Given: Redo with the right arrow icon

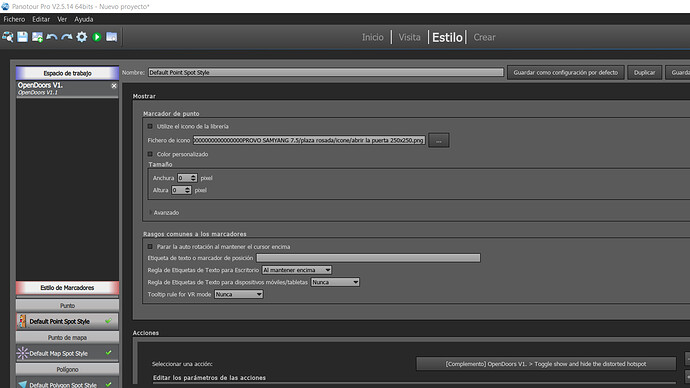Looking at the screenshot, I should coord(67,37).
